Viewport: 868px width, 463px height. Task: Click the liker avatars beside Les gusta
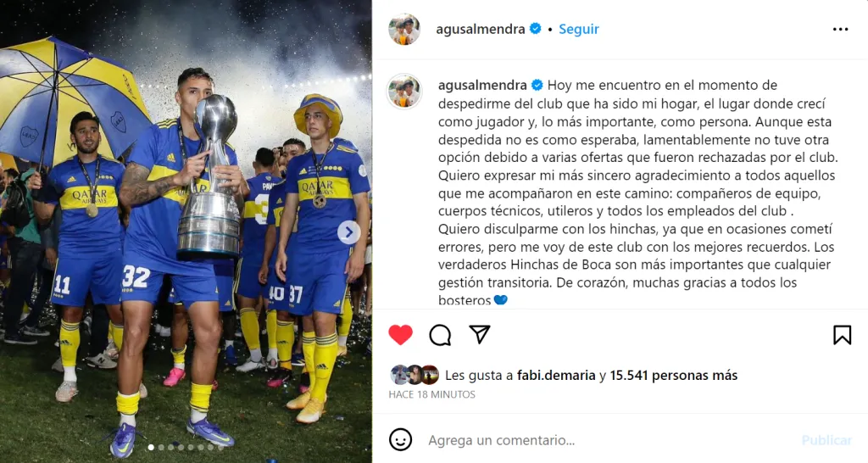415,375
